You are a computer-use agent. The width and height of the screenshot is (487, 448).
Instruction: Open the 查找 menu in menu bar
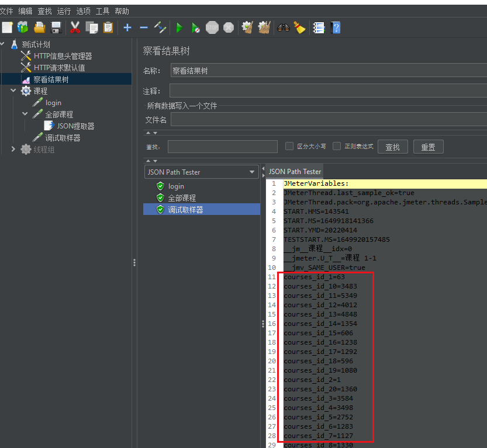point(44,12)
